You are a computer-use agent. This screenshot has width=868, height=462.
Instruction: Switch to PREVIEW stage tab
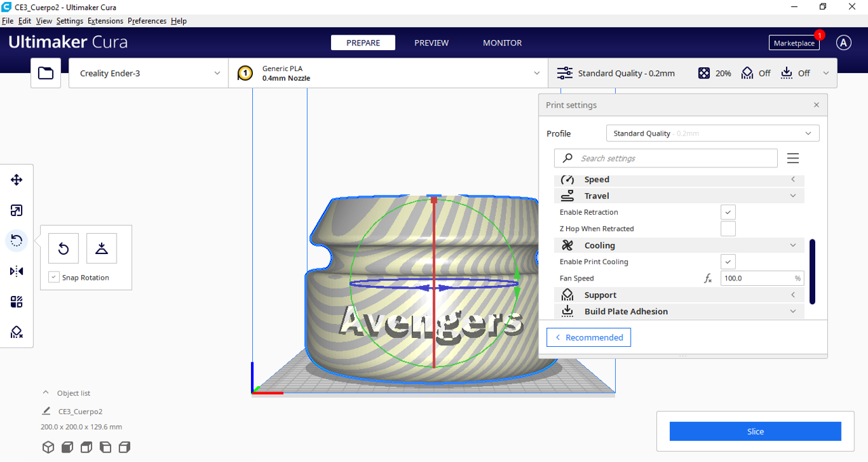click(431, 43)
